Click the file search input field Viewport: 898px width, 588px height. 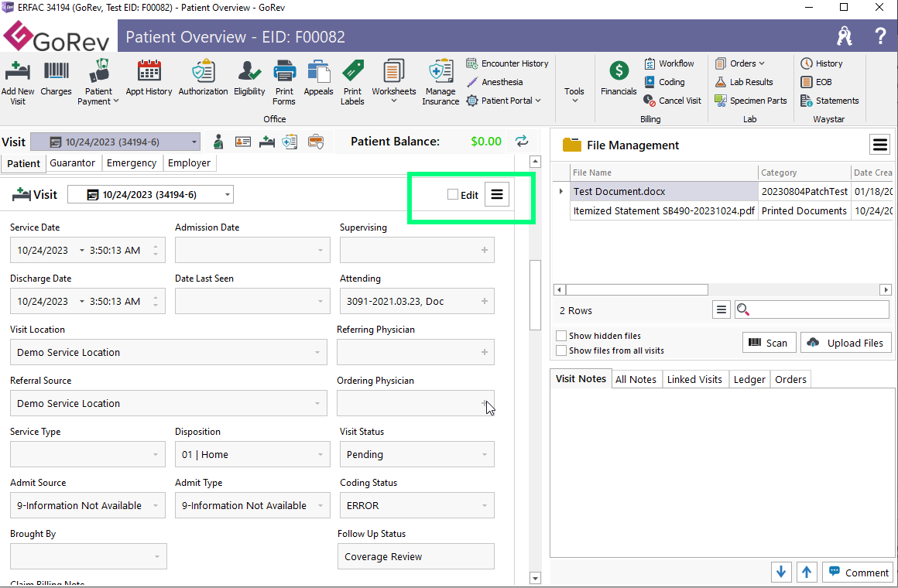tap(812, 309)
